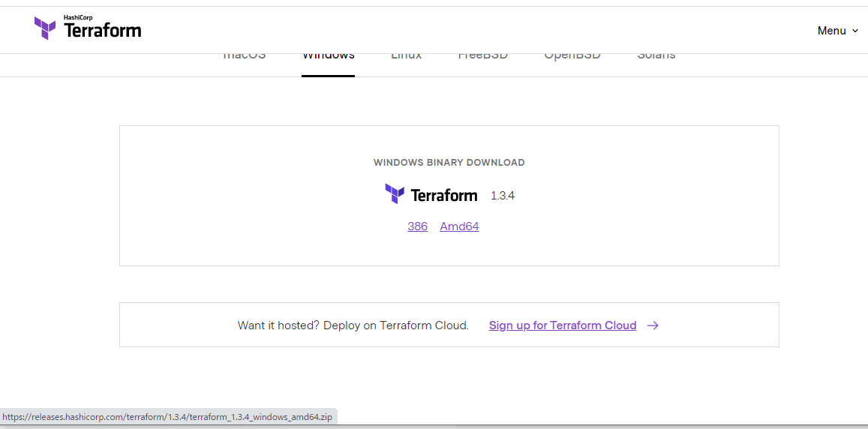Switch to the macOS tab
This screenshot has height=429, width=868.
tap(244, 57)
